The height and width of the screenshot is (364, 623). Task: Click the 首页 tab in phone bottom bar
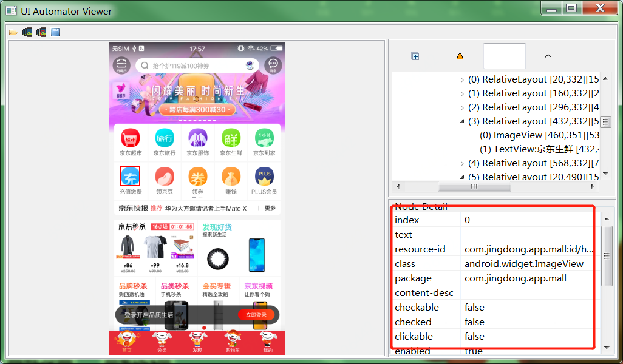[x=127, y=343]
